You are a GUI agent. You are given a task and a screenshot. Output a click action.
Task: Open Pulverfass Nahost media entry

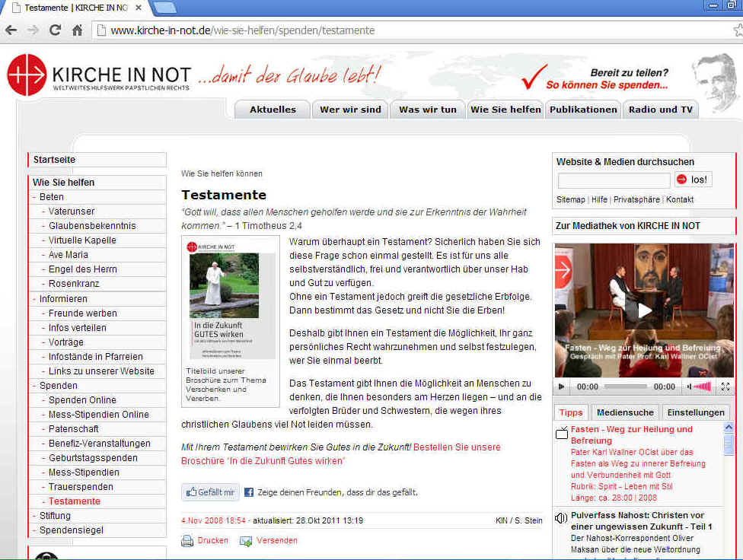tap(641, 520)
